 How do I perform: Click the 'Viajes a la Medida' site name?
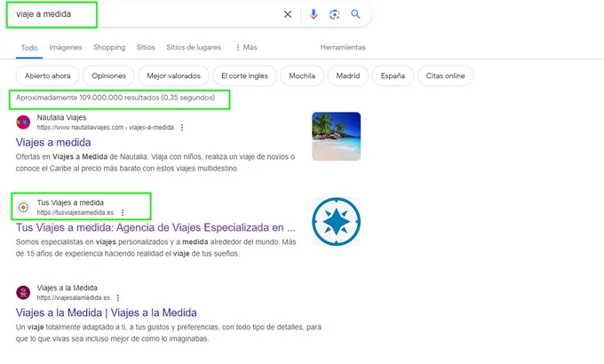pyautogui.click(x=67, y=288)
